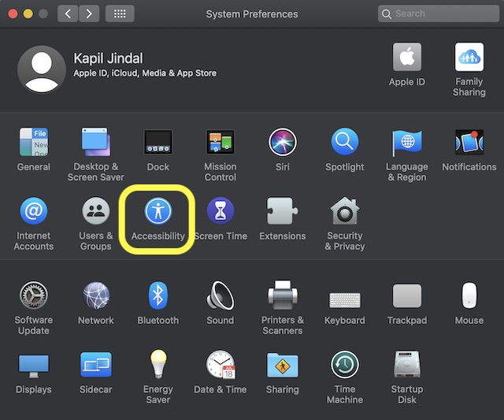Click the magnifier icon in Search field

(387, 14)
